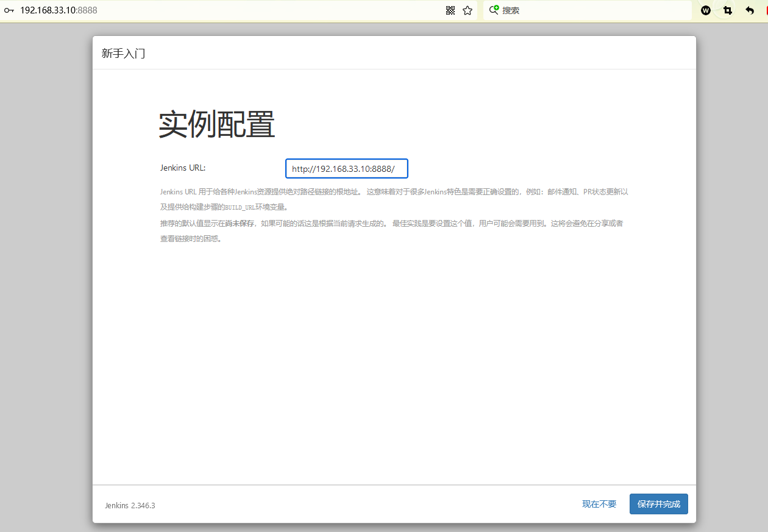Viewport: 768px width, 532px height.
Task: Click the Jenkins URL text field
Action: pos(346,169)
